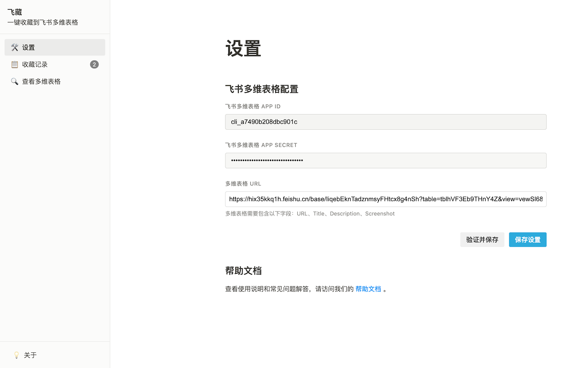Click the 飞书多维表格 APP SECRET label
Screen dimensions: 588x368
tap(261, 145)
